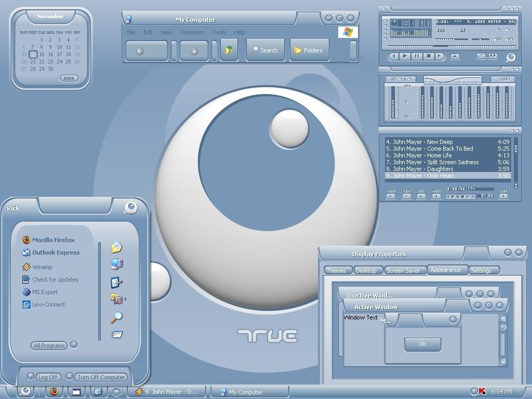Open the File menu
The height and width of the screenshot is (399, 532).
tap(131, 32)
